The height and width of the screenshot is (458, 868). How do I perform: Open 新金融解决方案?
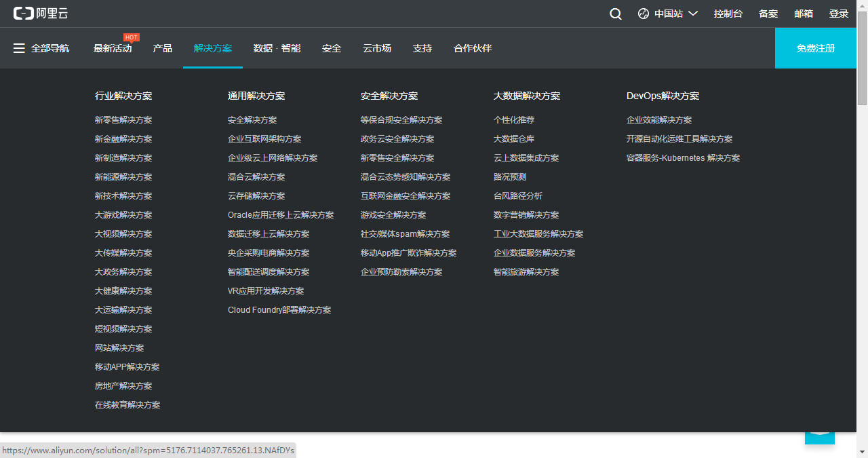[x=123, y=139]
